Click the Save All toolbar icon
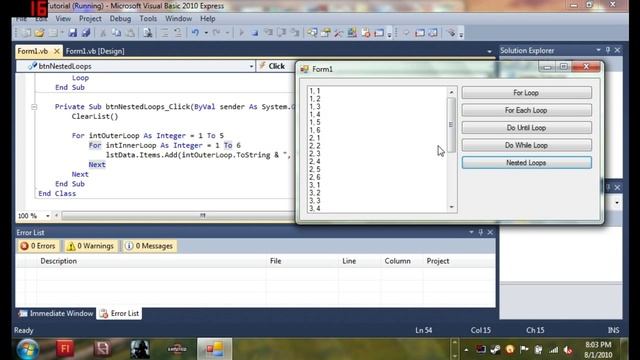Image resolution: width=640 pixels, height=360 pixels. [x=86, y=33]
